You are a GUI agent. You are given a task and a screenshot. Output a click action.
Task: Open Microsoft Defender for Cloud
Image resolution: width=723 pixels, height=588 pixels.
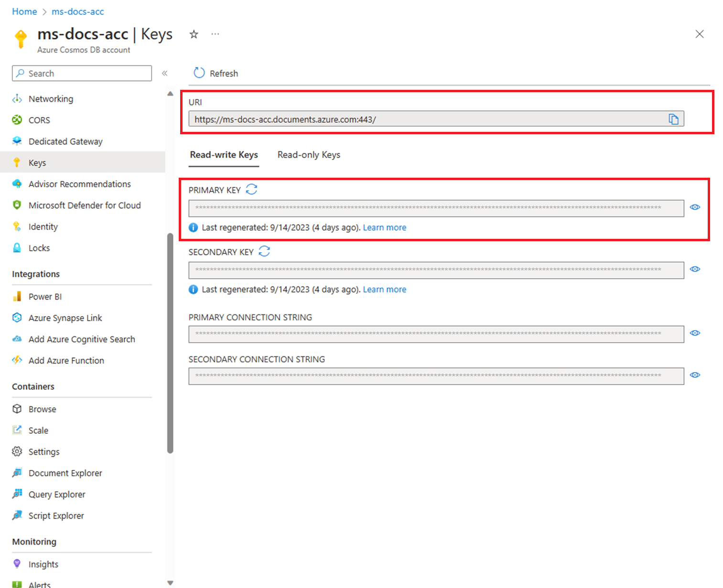pos(85,205)
